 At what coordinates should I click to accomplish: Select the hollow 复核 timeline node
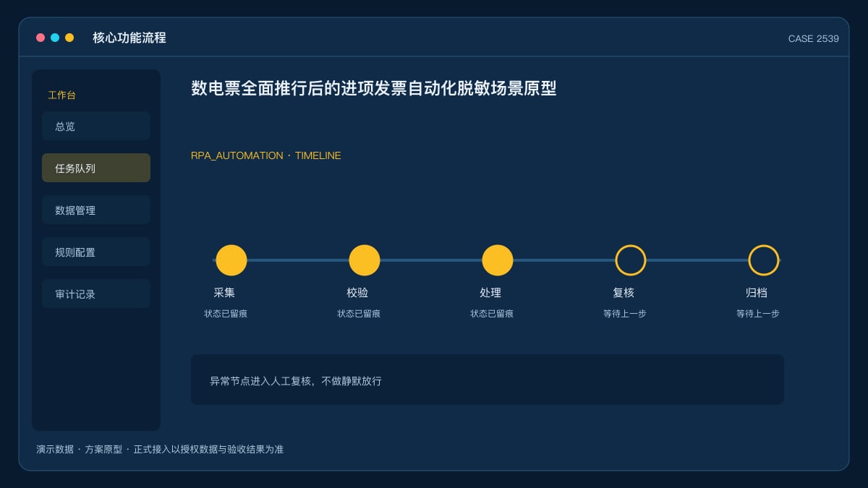[x=631, y=260]
